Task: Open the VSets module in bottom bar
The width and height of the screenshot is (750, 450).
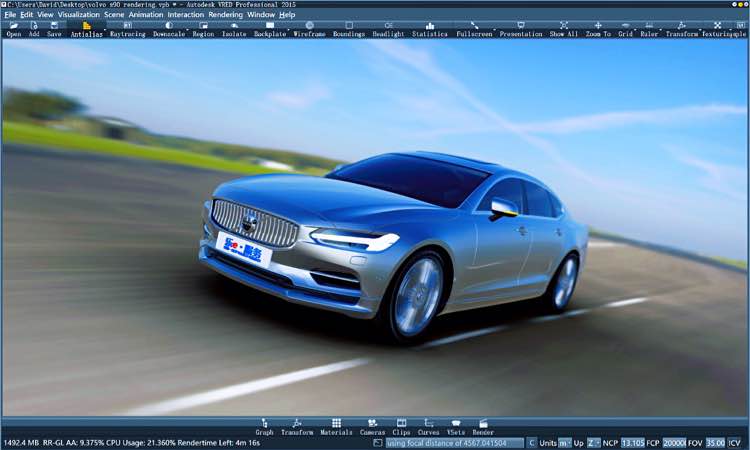Action: [x=455, y=427]
